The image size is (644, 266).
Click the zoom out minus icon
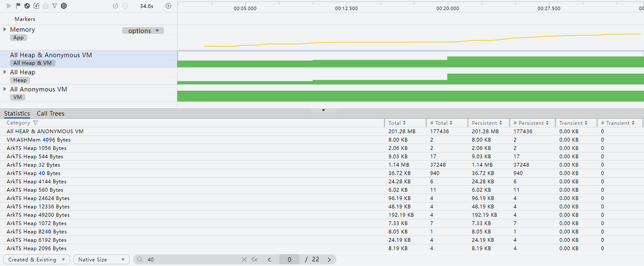click(125, 6)
